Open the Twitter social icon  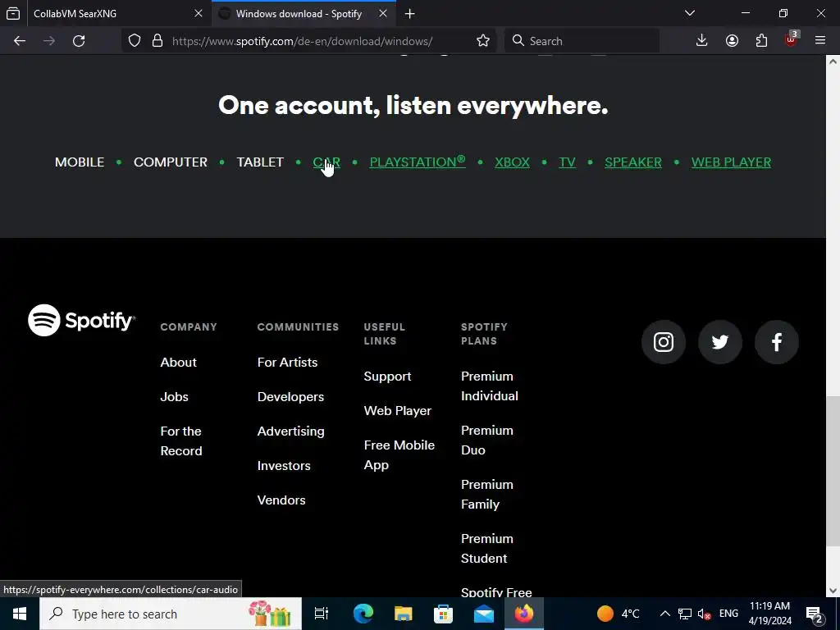coord(720,342)
